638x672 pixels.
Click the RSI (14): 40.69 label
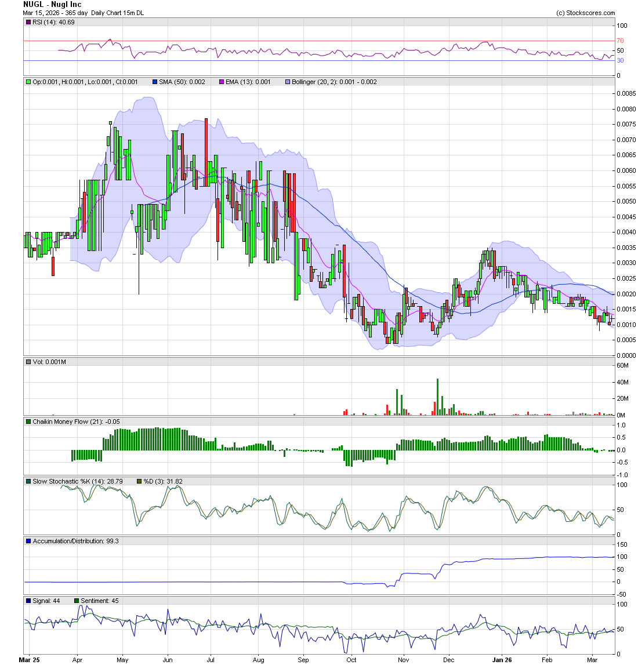[x=53, y=22]
